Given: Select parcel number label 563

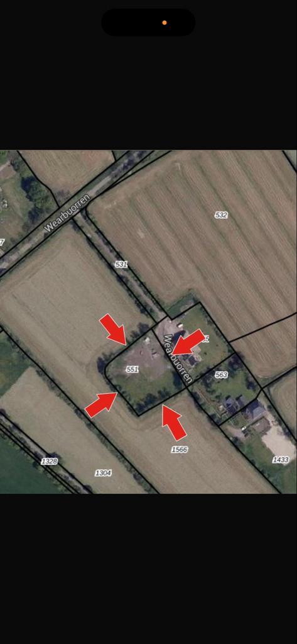Looking at the screenshot, I should pos(221,375).
